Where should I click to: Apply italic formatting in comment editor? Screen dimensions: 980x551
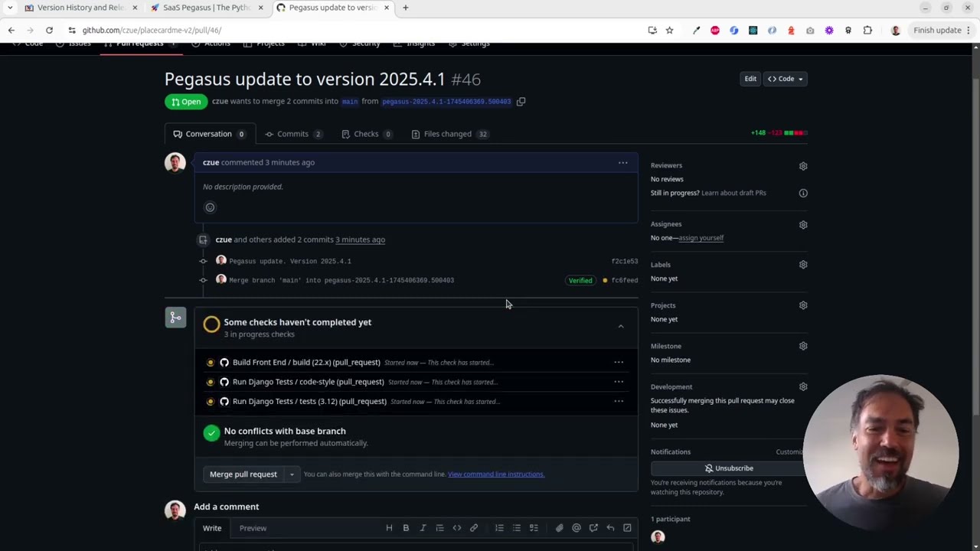(x=423, y=528)
